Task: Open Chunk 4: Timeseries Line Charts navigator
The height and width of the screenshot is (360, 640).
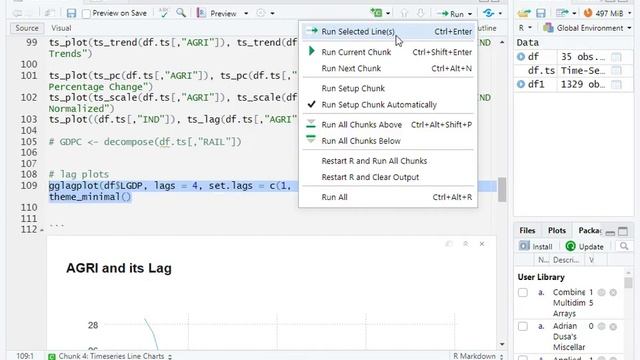Action: (111, 356)
